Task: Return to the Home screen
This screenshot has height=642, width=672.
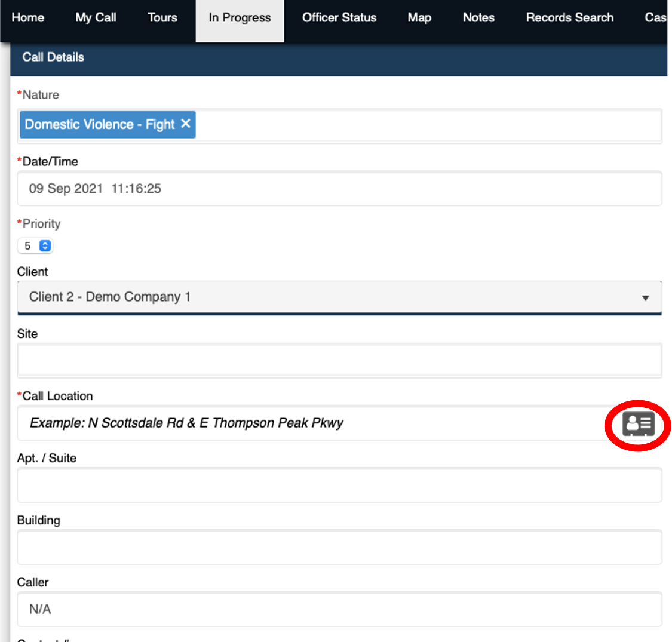Action: pyautogui.click(x=27, y=17)
